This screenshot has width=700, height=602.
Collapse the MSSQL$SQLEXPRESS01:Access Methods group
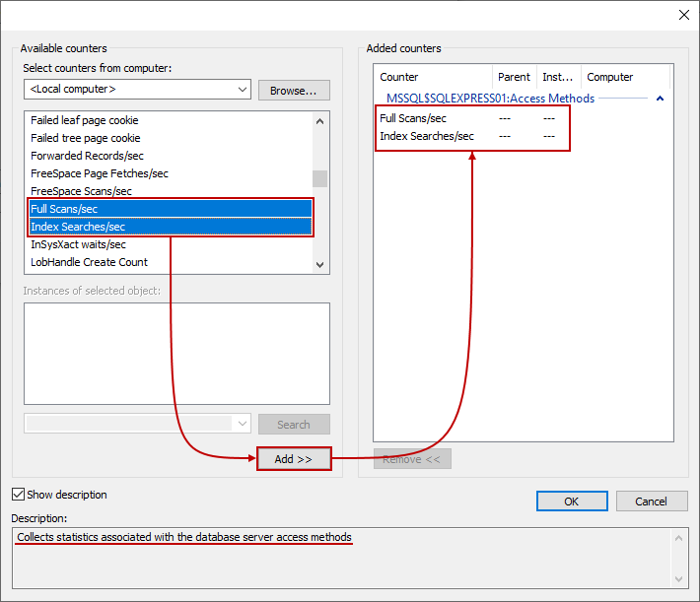coord(660,99)
